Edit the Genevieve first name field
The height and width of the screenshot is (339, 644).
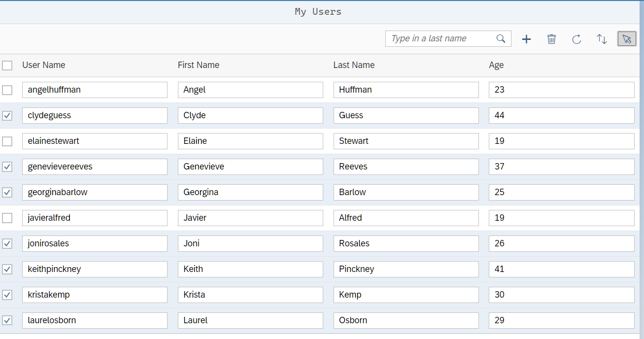(x=250, y=167)
